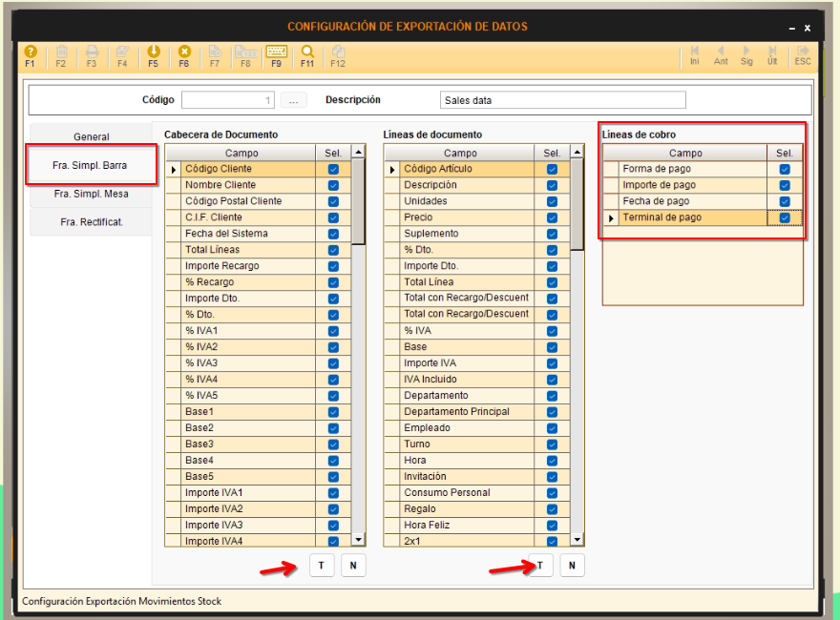Switch to the General tab
Screen dimensions: 840x620
pos(92,136)
